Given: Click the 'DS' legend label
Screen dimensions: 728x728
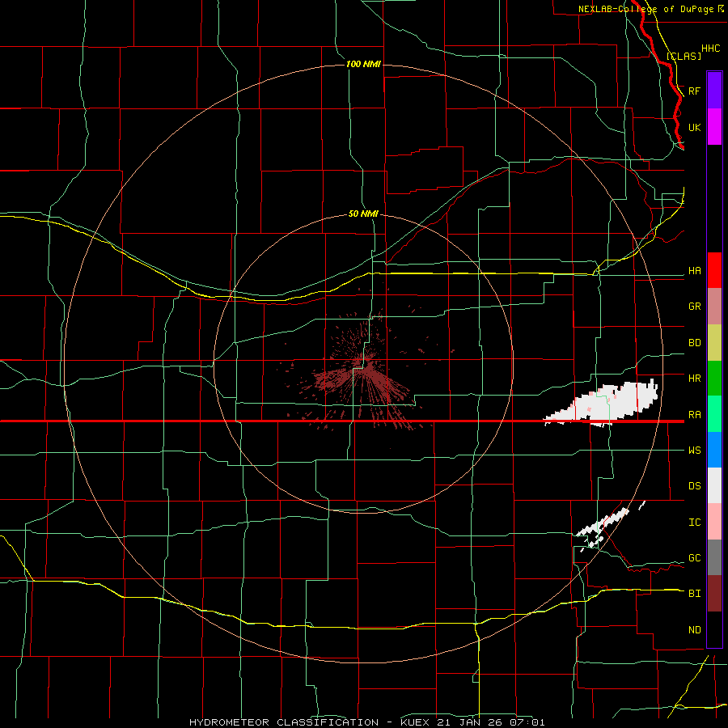Looking at the screenshot, I should click(694, 486).
